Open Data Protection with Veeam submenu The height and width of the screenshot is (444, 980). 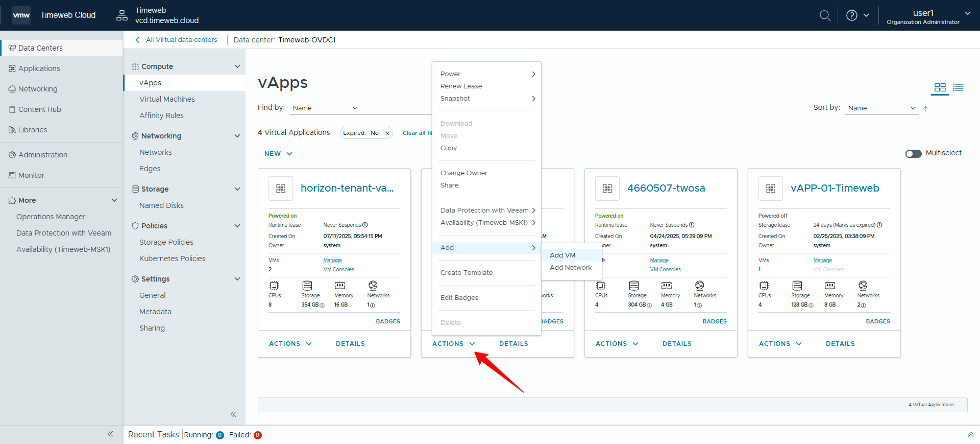tap(486, 211)
